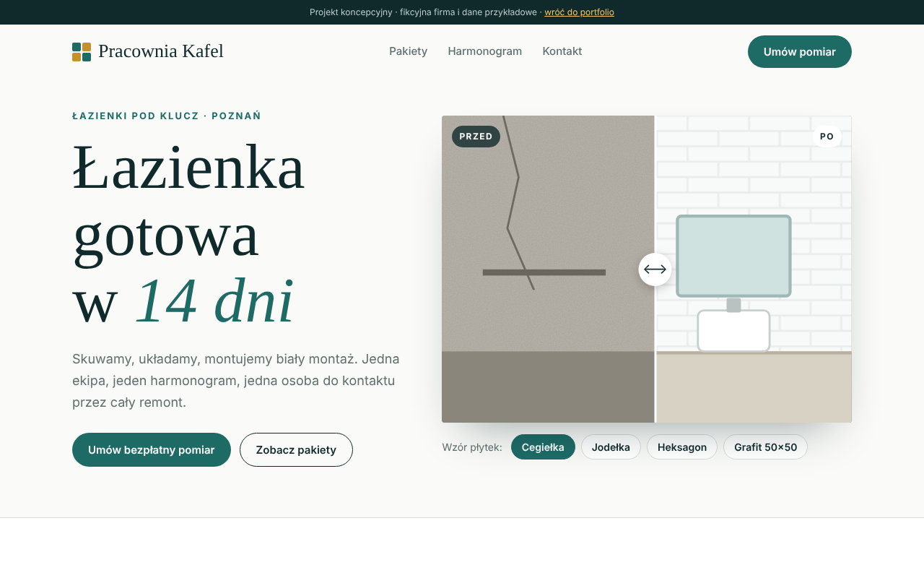Click the Umów pomiar header button
Image resolution: width=924 pixels, height=578 pixels.
tap(800, 51)
